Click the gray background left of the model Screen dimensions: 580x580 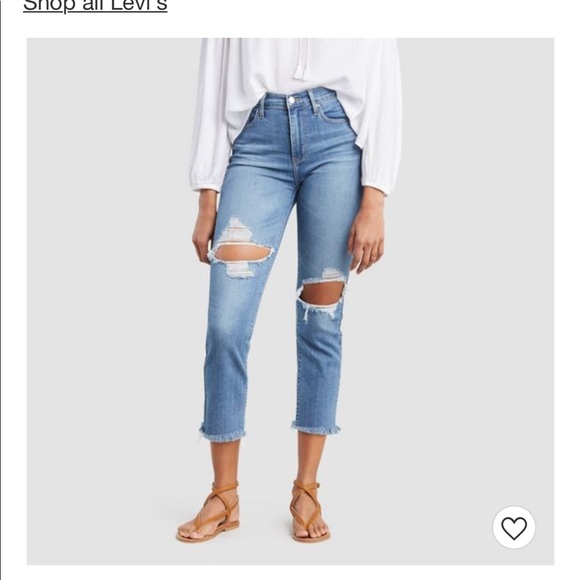click(x=107, y=296)
